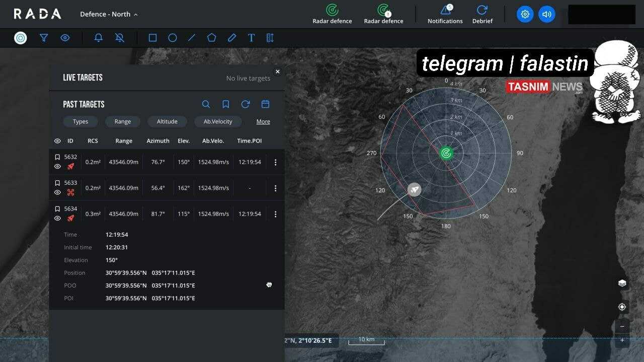644x362 pixels.
Task: Open the Debrief section
Action: [482, 14]
